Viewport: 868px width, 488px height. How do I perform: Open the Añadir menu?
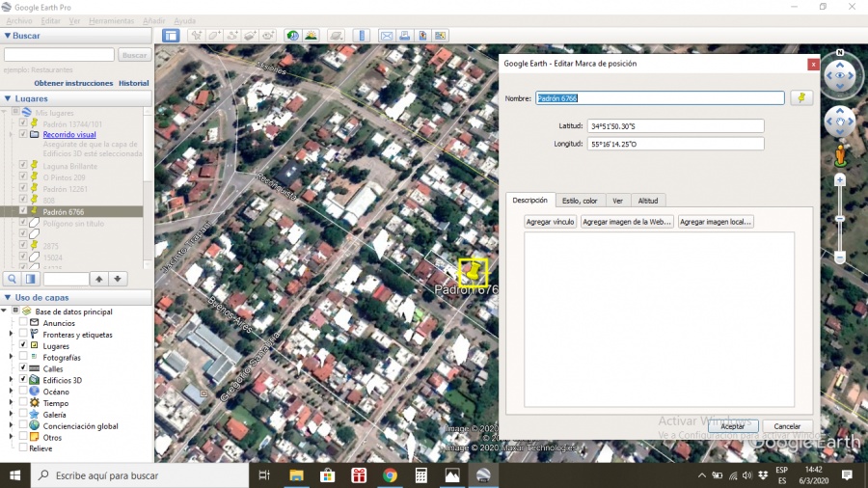tap(153, 21)
